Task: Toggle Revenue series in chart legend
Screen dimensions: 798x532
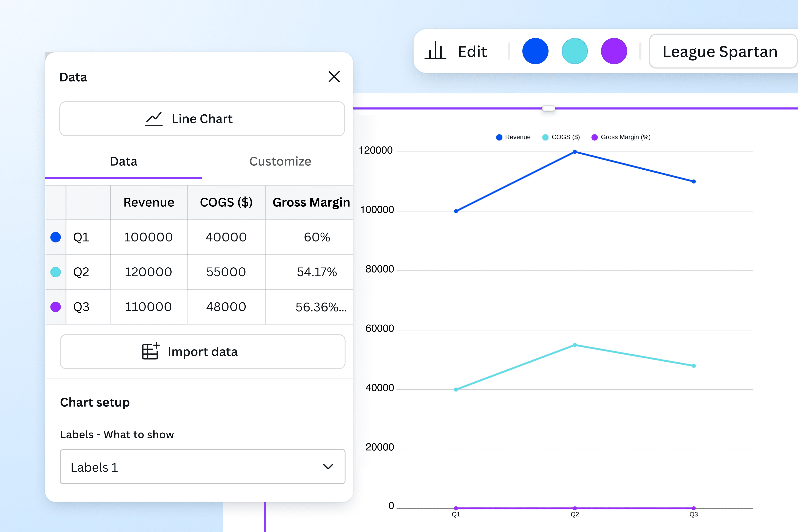Action: coord(513,137)
